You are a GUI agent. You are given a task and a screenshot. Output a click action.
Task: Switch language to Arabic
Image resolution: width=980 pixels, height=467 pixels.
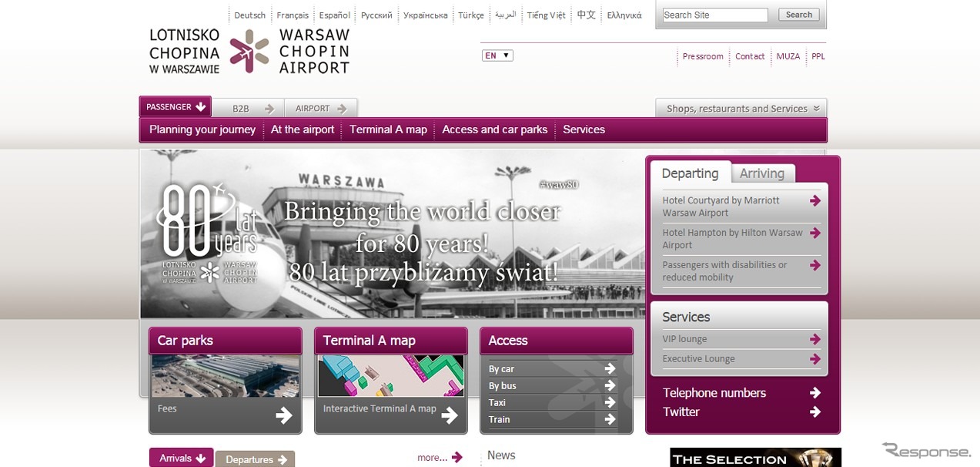tap(506, 15)
